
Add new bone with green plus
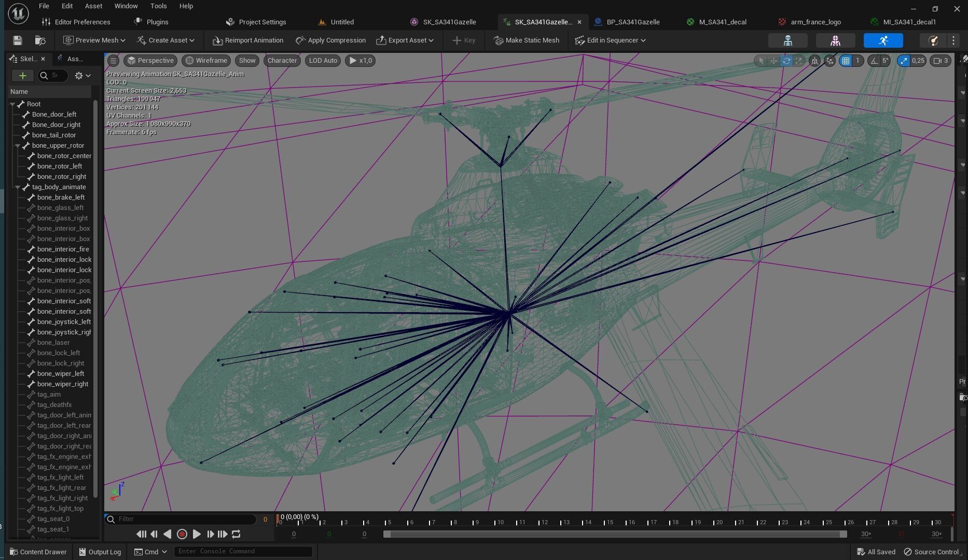pyautogui.click(x=23, y=76)
